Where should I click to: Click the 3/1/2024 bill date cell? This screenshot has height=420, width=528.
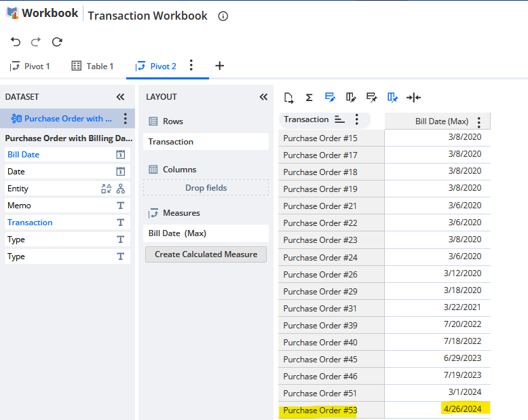(x=438, y=392)
